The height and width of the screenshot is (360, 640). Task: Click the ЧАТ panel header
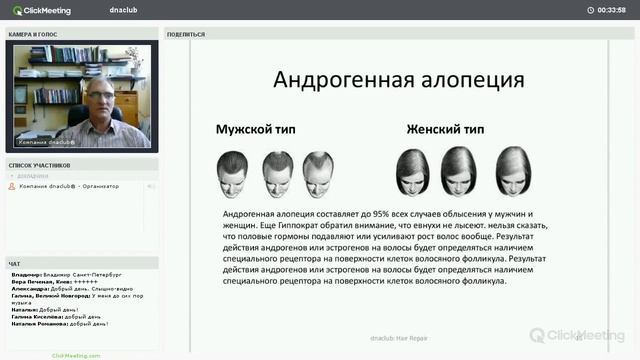82,264
